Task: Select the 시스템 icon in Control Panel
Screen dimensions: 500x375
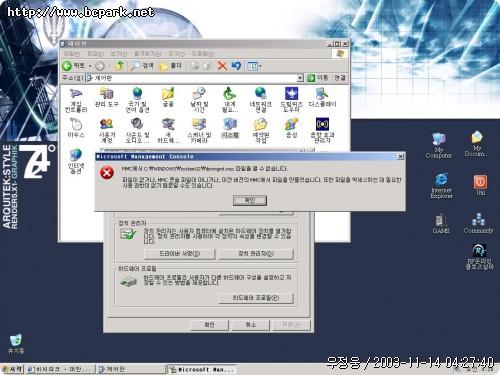Action: coord(230,128)
